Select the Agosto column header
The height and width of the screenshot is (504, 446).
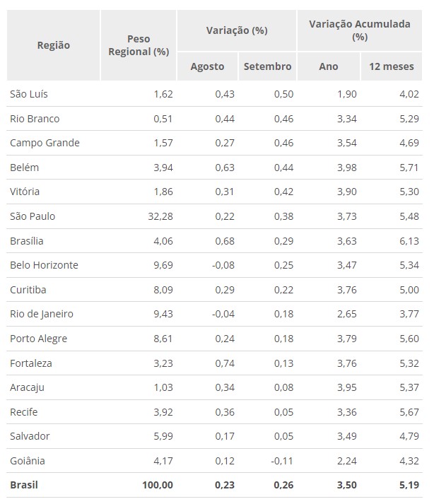[x=207, y=66]
